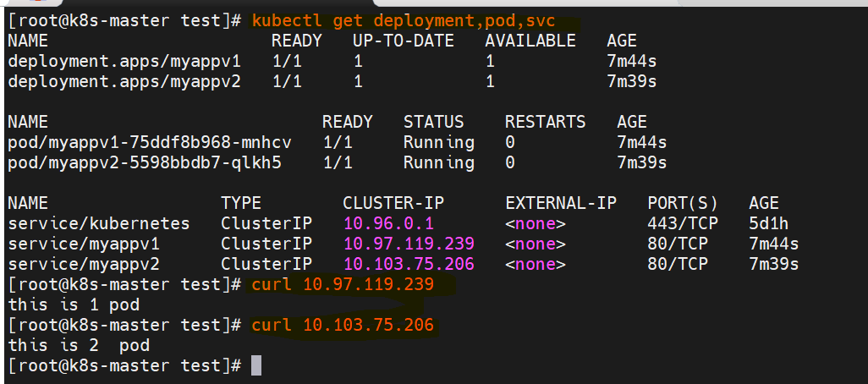Click 80/TCP port of service/myappv1
This screenshot has height=384, width=868.
[678, 244]
